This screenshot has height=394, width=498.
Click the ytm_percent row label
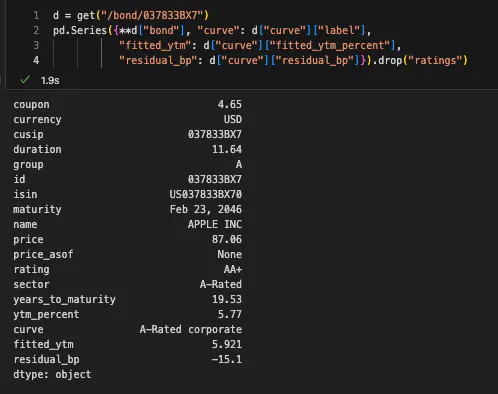pyautogui.click(x=46, y=315)
